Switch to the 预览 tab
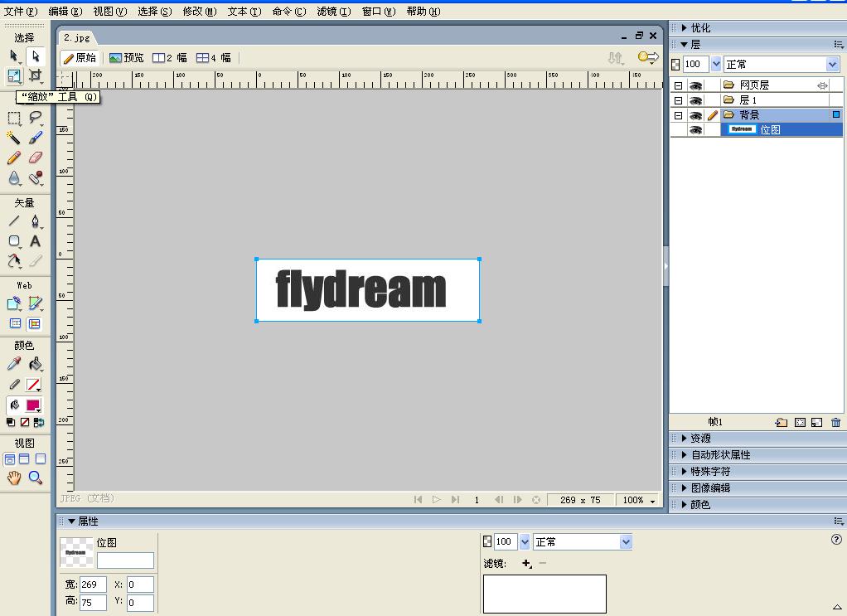The height and width of the screenshot is (616, 847). 127,58
